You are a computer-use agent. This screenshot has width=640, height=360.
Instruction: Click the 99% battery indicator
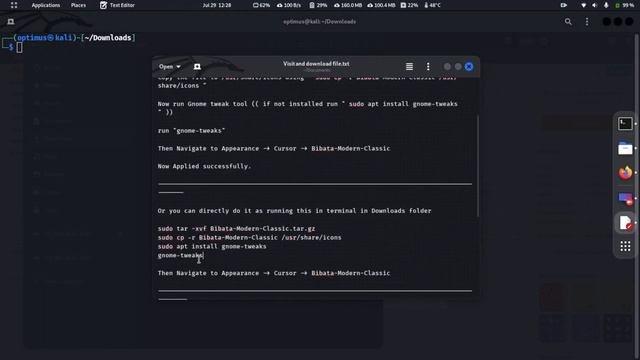tap(624, 5)
